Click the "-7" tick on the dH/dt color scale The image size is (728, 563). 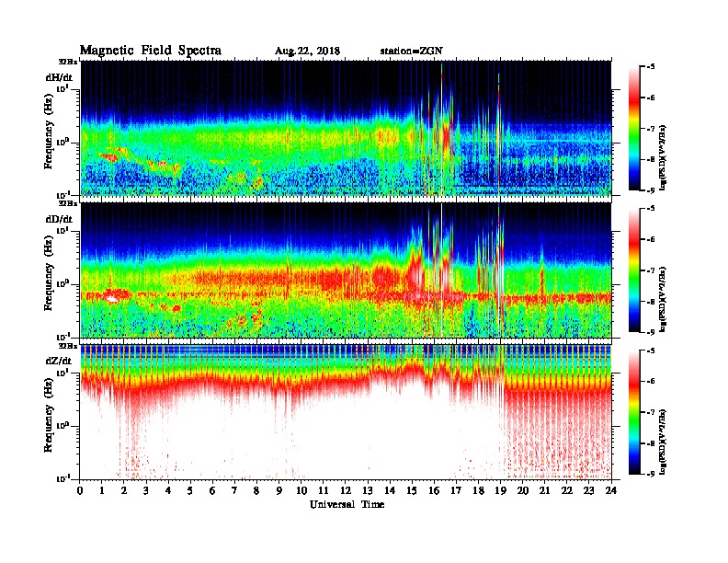pos(651,129)
